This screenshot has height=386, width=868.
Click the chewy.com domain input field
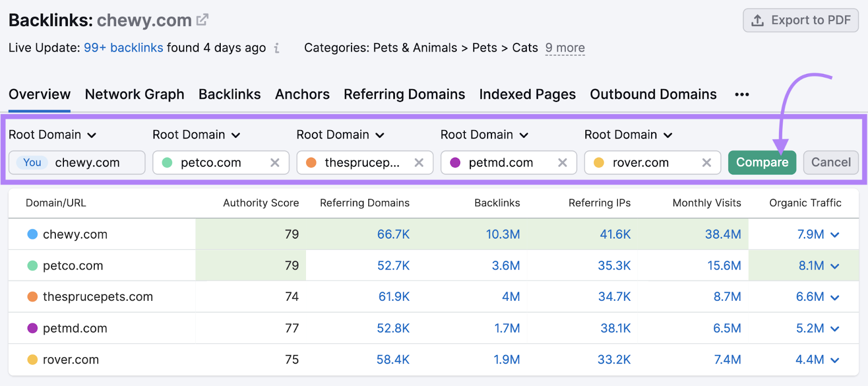tap(87, 163)
